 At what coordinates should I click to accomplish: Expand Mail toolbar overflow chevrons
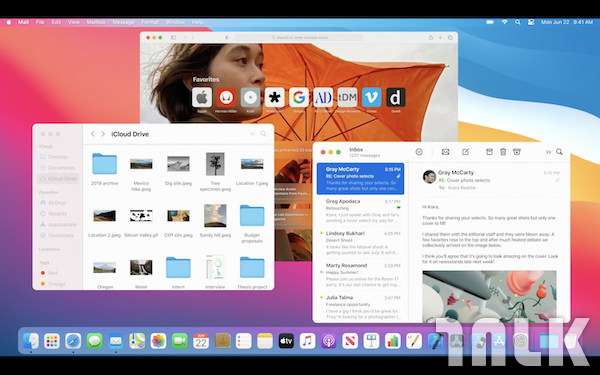coord(548,152)
